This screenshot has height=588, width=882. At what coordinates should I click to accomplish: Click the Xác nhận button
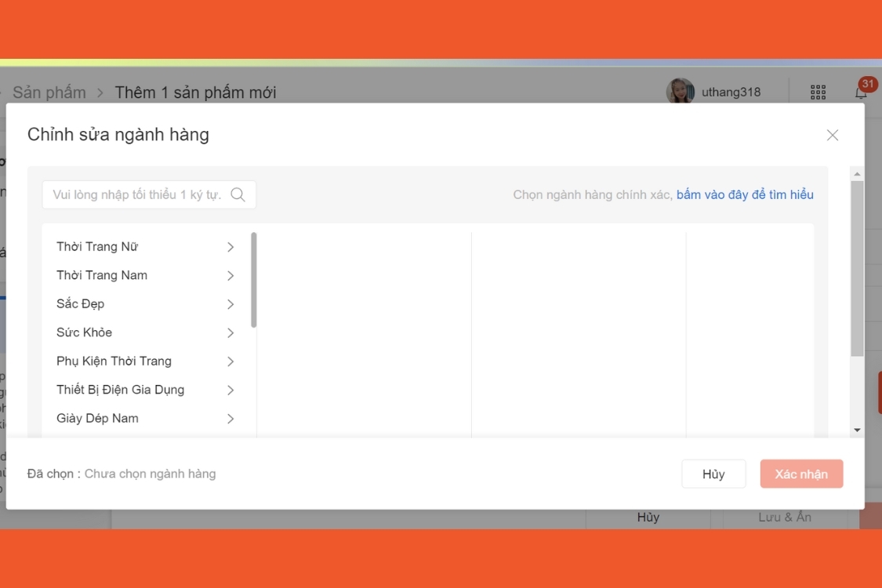[x=801, y=474]
